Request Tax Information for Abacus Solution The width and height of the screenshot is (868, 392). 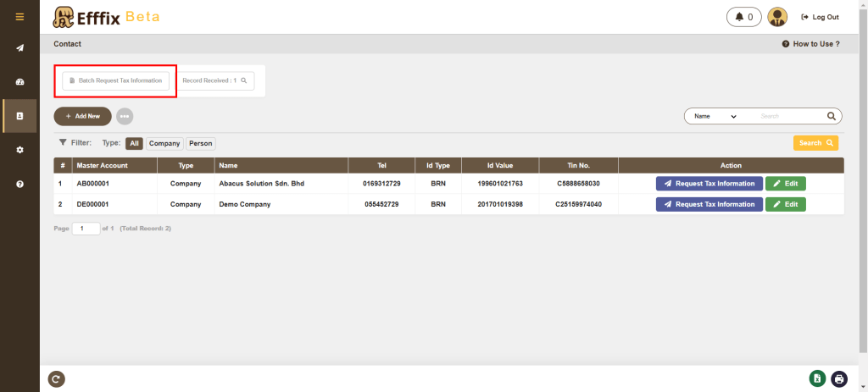[709, 182]
